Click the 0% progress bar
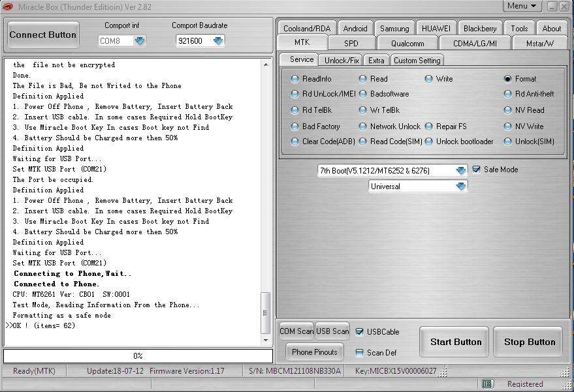 (138, 355)
